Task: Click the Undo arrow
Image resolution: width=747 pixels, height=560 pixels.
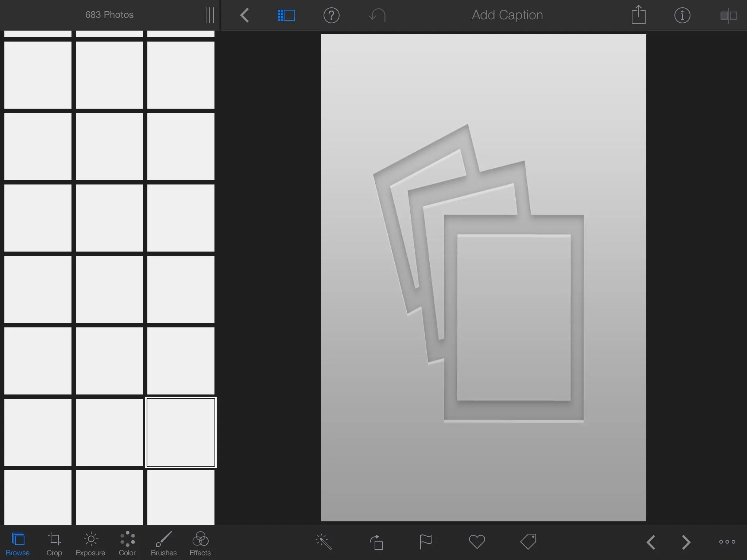Action: point(377,15)
